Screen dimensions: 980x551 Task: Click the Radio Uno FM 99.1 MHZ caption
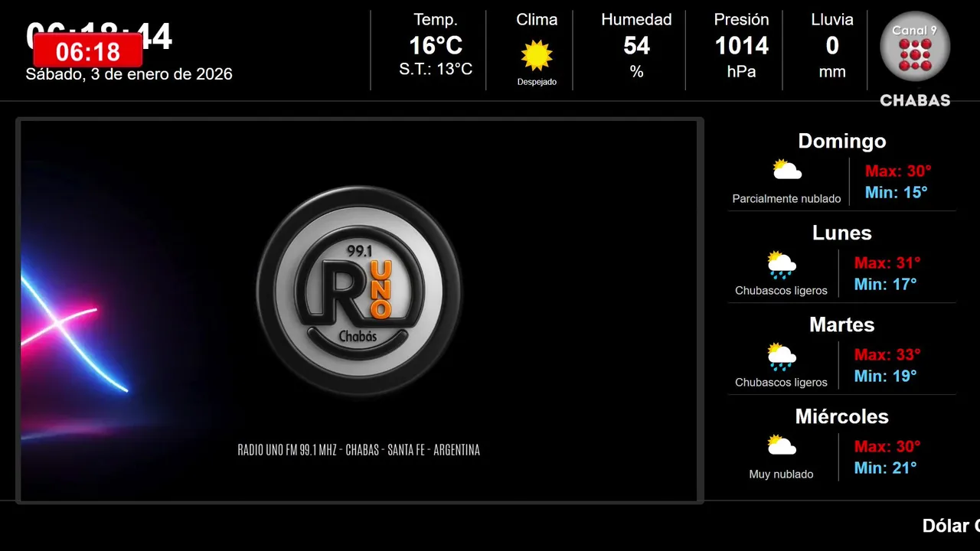359,450
